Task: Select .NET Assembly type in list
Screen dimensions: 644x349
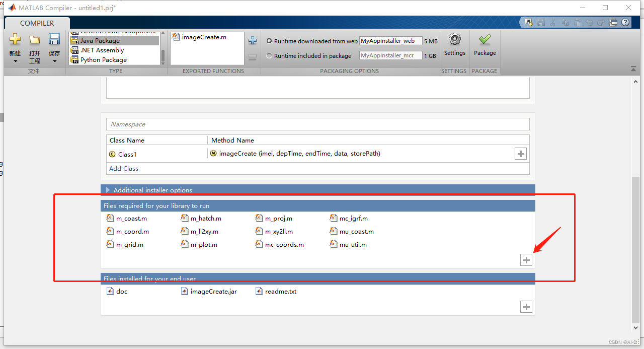Action: point(102,50)
